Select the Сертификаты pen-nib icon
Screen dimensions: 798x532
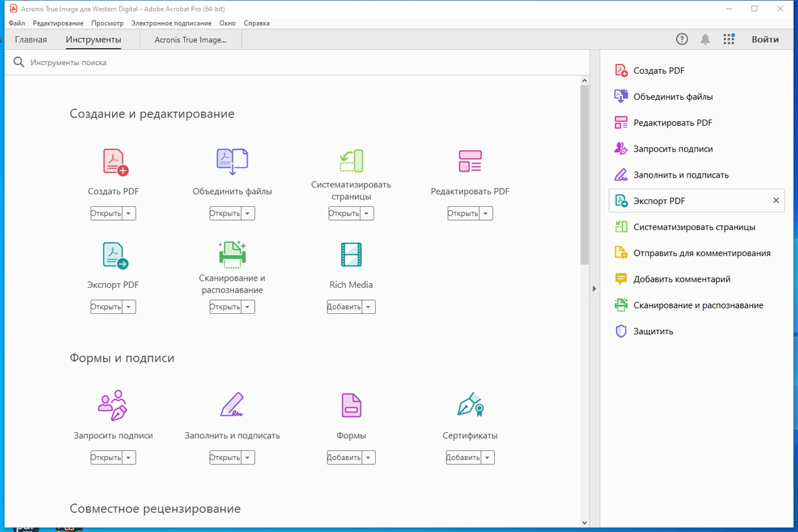pos(470,404)
